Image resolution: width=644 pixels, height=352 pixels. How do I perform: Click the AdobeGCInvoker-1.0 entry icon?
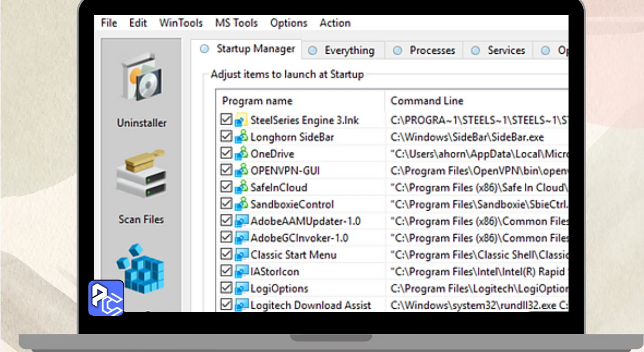tap(242, 238)
